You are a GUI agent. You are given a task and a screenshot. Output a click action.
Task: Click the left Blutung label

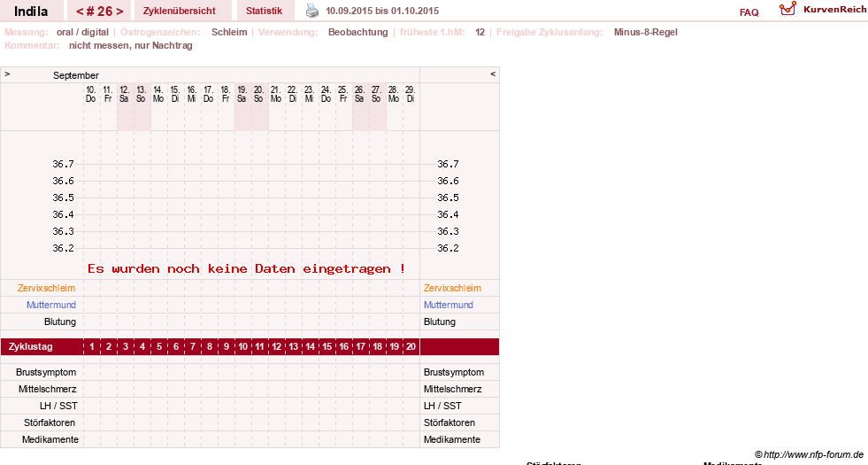point(60,322)
